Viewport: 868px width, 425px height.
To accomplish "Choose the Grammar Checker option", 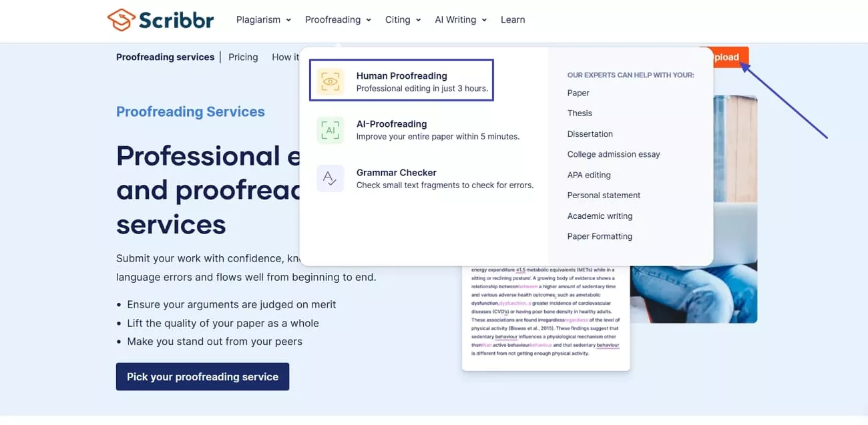I will [396, 172].
